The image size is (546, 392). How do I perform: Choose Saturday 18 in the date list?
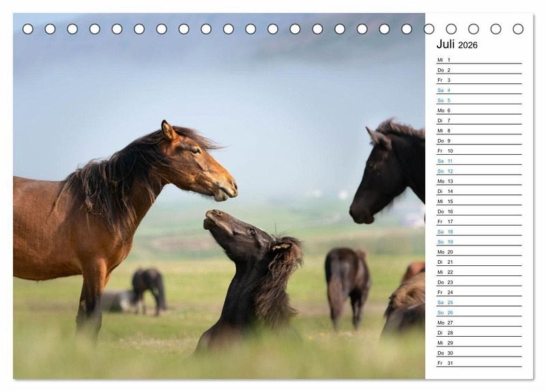coord(478,232)
